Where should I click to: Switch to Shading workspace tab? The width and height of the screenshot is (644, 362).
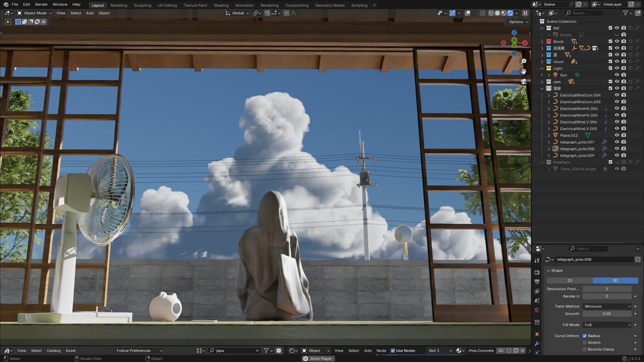click(x=221, y=5)
